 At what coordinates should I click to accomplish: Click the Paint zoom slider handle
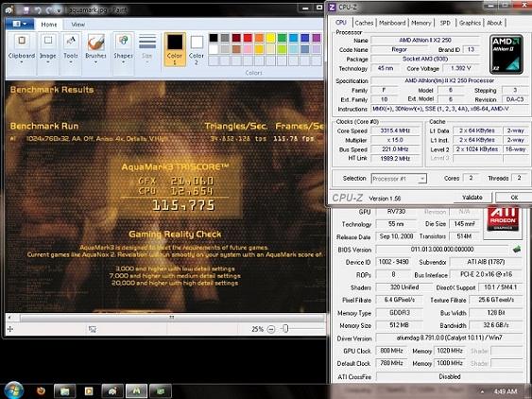click(x=285, y=329)
